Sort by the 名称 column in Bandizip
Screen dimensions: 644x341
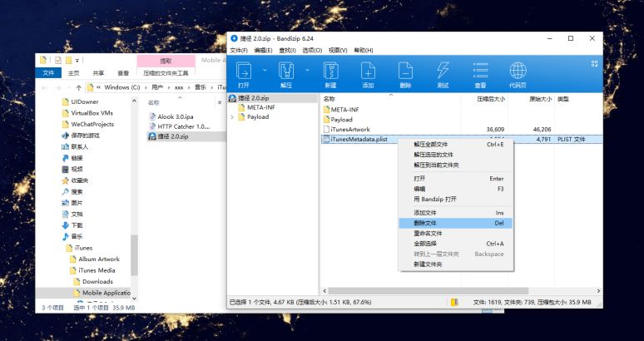point(329,99)
